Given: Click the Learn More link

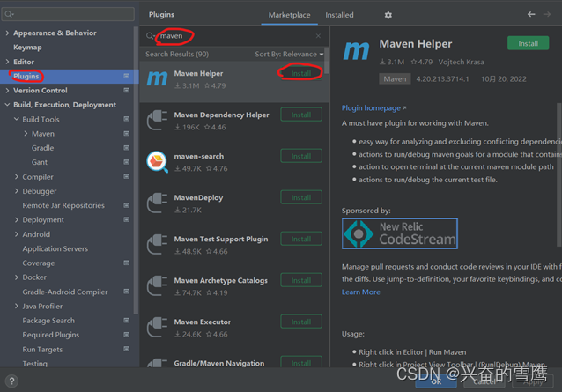Looking at the screenshot, I should pos(360,292).
